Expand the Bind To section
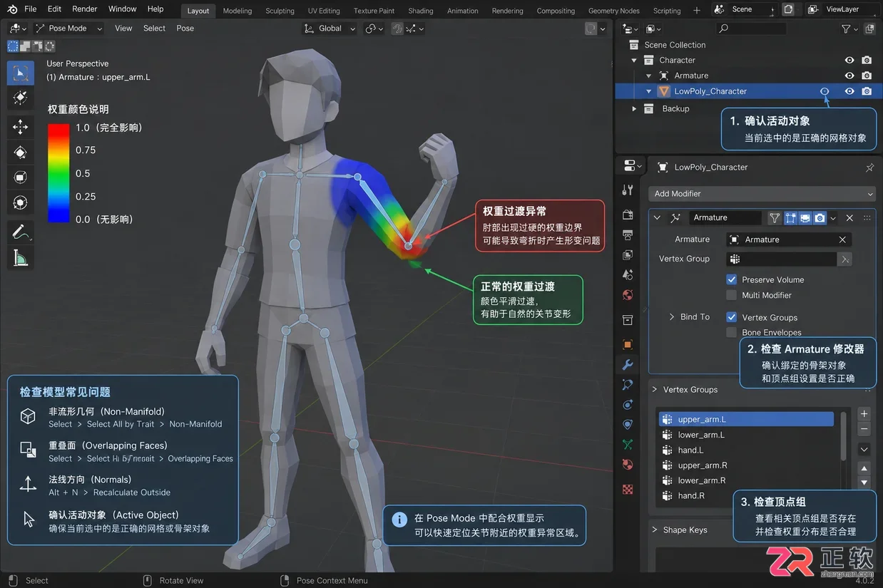The image size is (883, 588). 672,317
